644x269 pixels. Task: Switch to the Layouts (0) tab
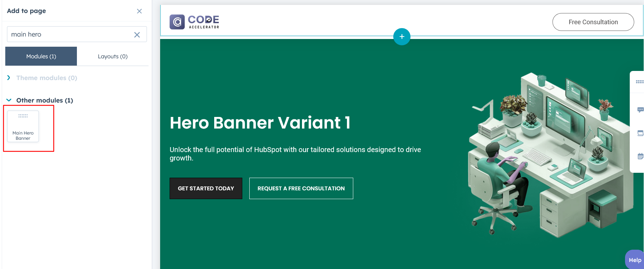tap(112, 56)
